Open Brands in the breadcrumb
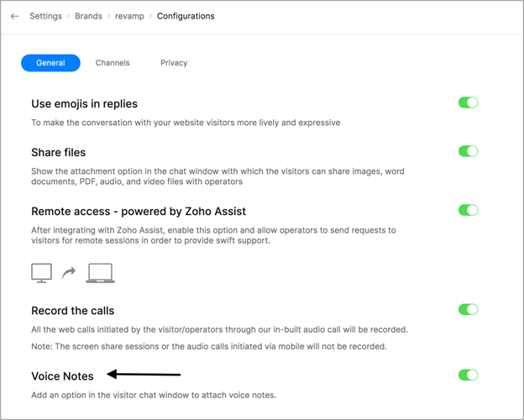Image resolution: width=524 pixels, height=420 pixels. point(88,16)
